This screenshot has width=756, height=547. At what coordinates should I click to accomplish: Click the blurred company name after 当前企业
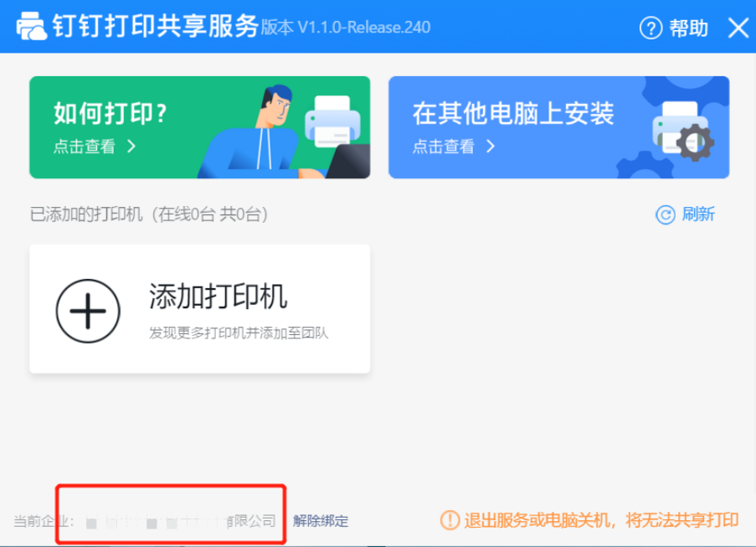pyautogui.click(x=180, y=521)
